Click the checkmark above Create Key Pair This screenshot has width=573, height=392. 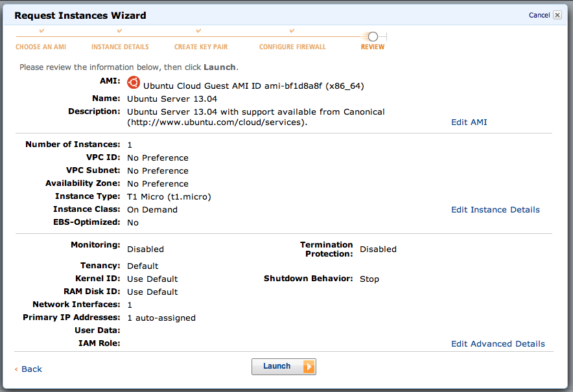[x=199, y=30]
